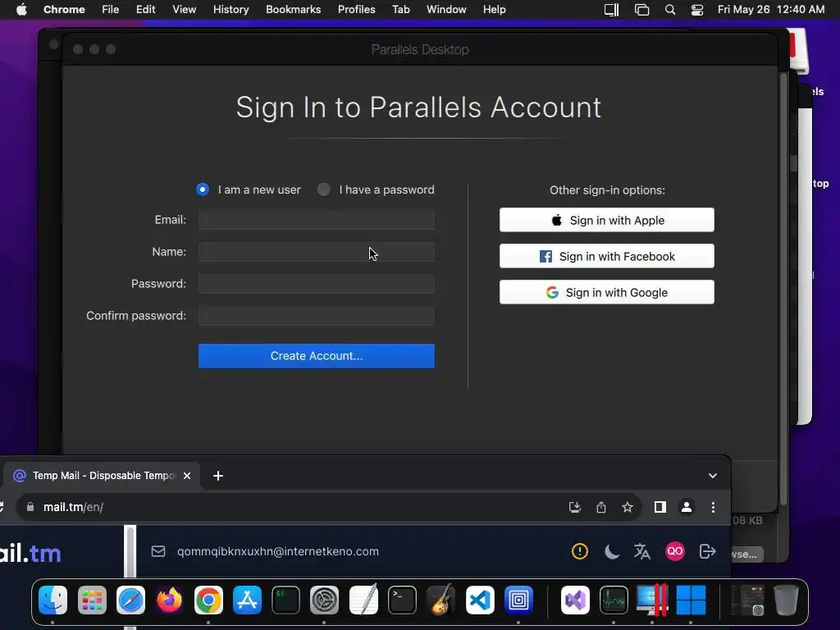This screenshot has width=840, height=630.
Task: Toggle dark mode moon icon on mail.tm
Action: (x=612, y=551)
